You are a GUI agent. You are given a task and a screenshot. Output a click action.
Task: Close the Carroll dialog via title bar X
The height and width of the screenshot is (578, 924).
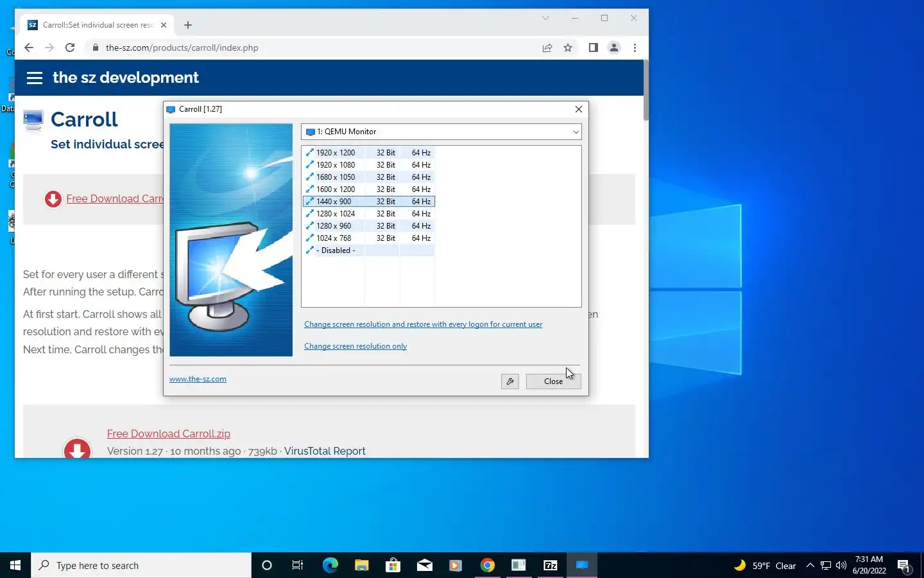tap(579, 109)
